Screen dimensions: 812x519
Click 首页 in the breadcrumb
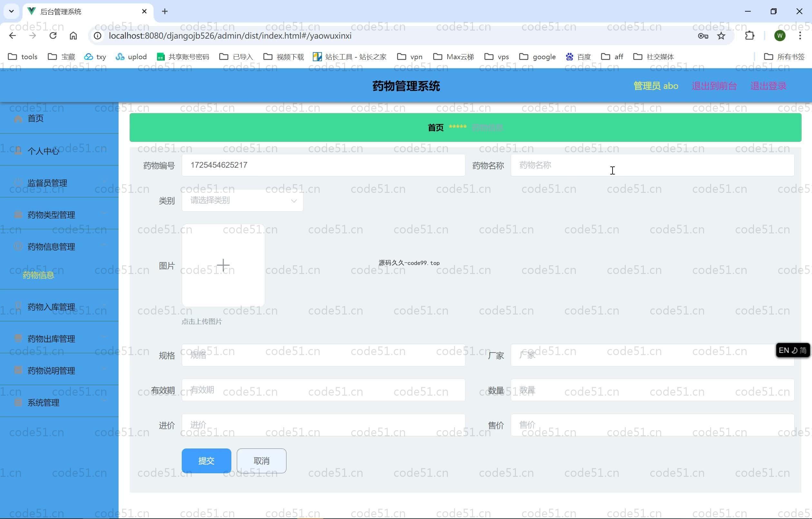[435, 127]
